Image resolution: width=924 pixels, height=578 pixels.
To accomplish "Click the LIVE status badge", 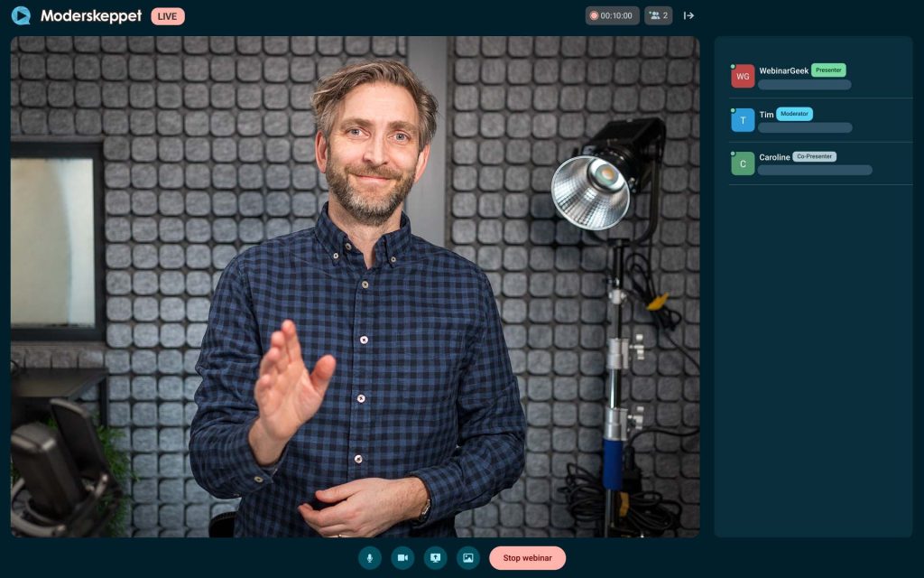I will [167, 16].
